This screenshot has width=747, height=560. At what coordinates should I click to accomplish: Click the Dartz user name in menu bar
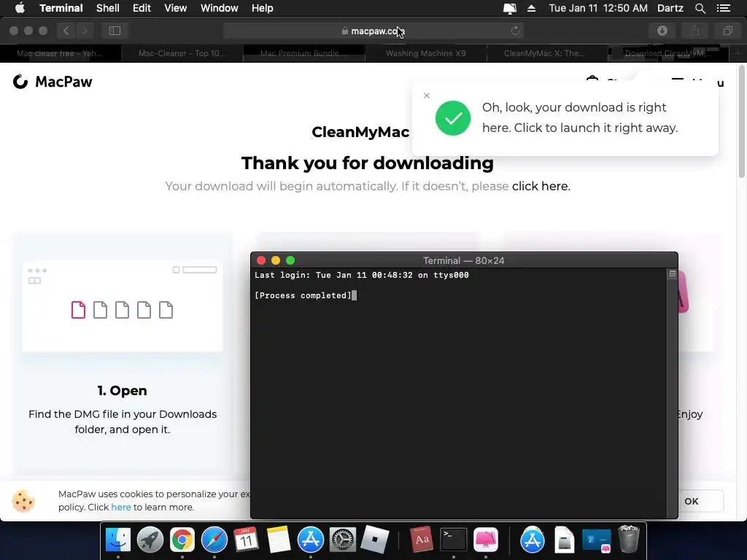pos(670,8)
